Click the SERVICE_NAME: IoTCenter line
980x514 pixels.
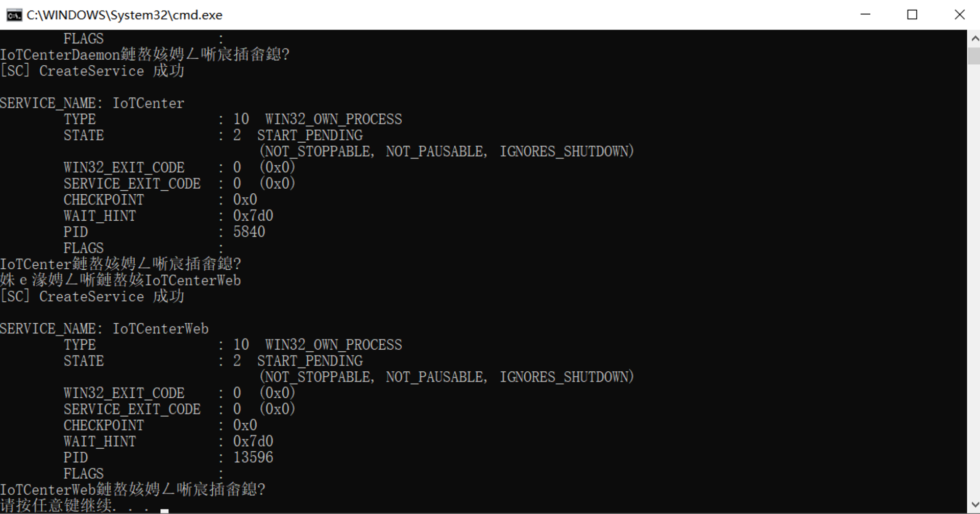pos(92,103)
